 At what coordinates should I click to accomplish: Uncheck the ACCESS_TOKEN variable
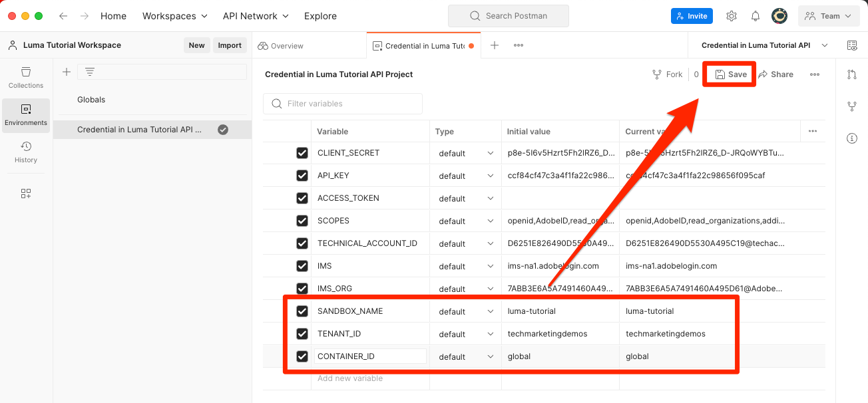coord(302,198)
